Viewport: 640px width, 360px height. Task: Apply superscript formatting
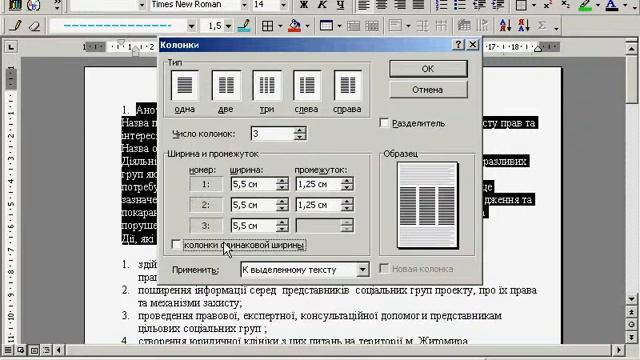coord(547,4)
